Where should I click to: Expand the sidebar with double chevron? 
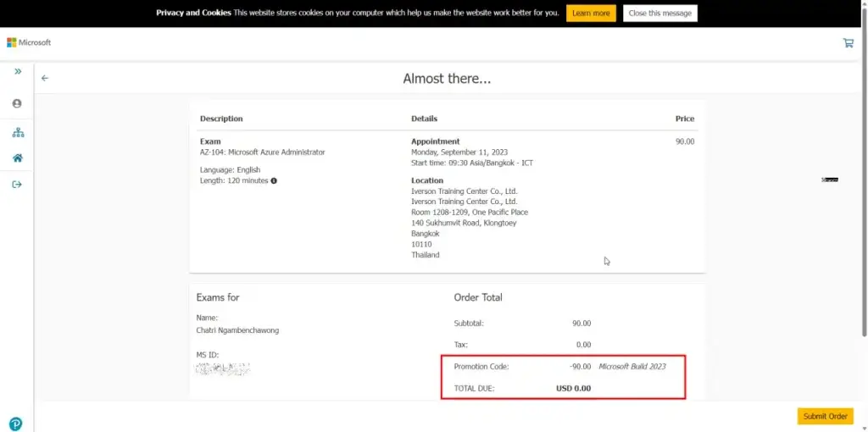click(18, 71)
